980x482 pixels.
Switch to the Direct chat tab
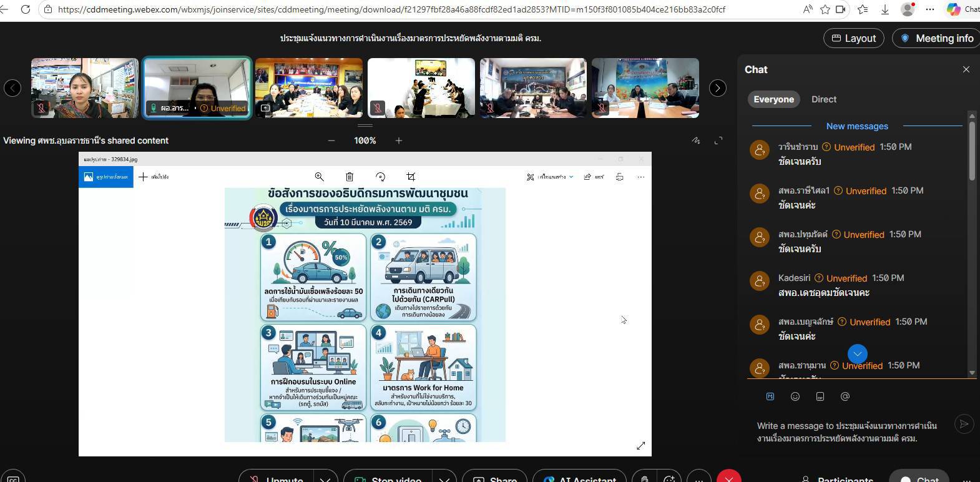[823, 99]
